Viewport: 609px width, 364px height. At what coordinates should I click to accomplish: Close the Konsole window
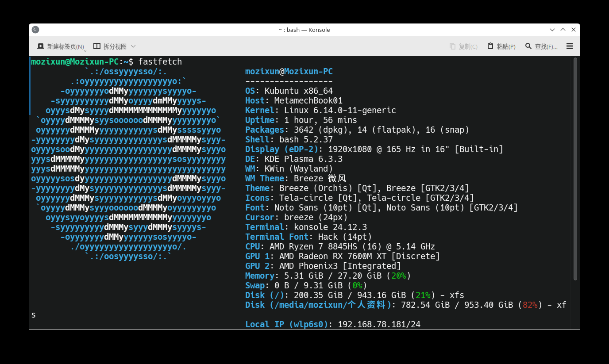pos(574,30)
